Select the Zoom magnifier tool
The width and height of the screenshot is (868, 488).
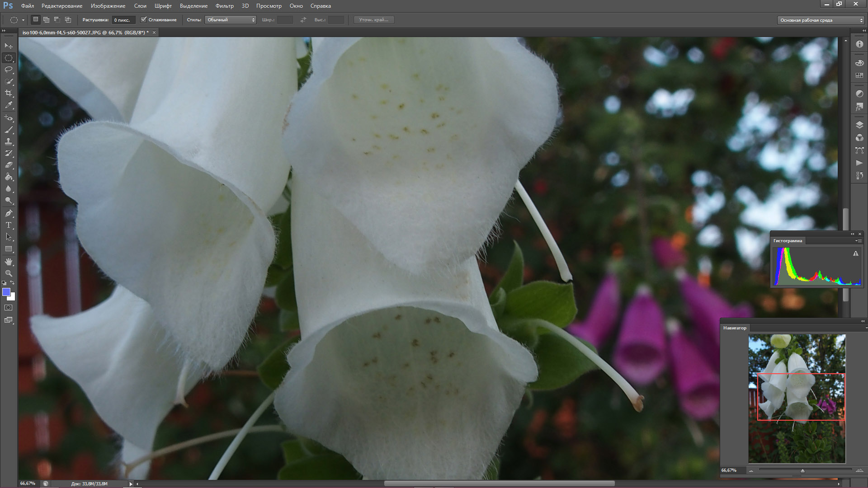(x=9, y=273)
